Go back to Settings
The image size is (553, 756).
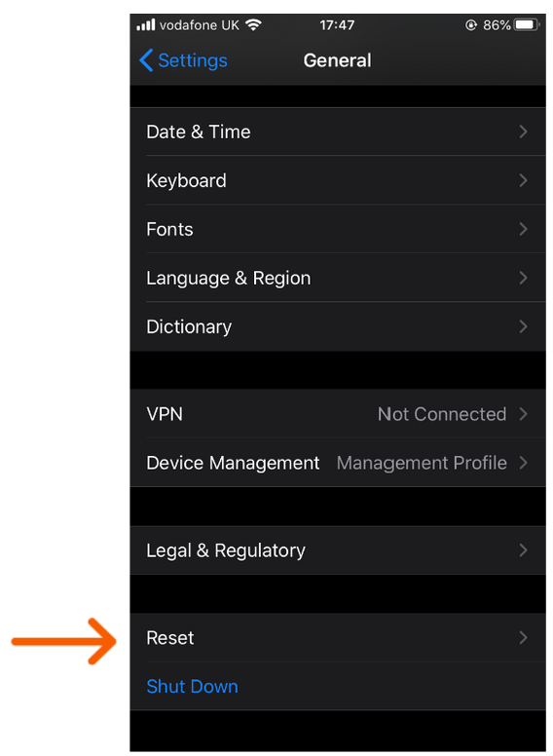coord(183,60)
